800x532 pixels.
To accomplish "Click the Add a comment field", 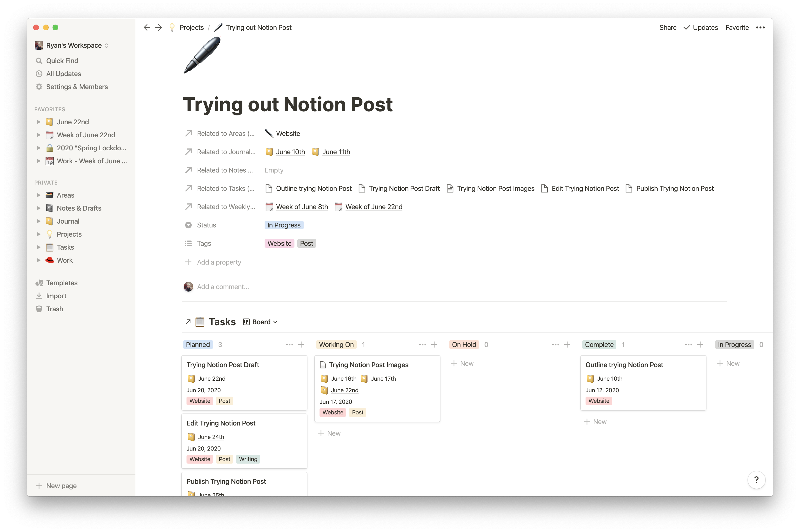I will (223, 287).
